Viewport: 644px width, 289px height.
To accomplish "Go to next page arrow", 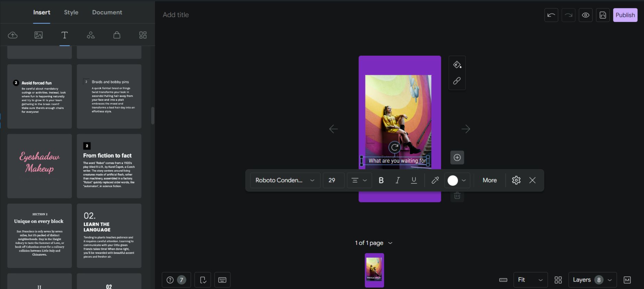I will 466,129.
